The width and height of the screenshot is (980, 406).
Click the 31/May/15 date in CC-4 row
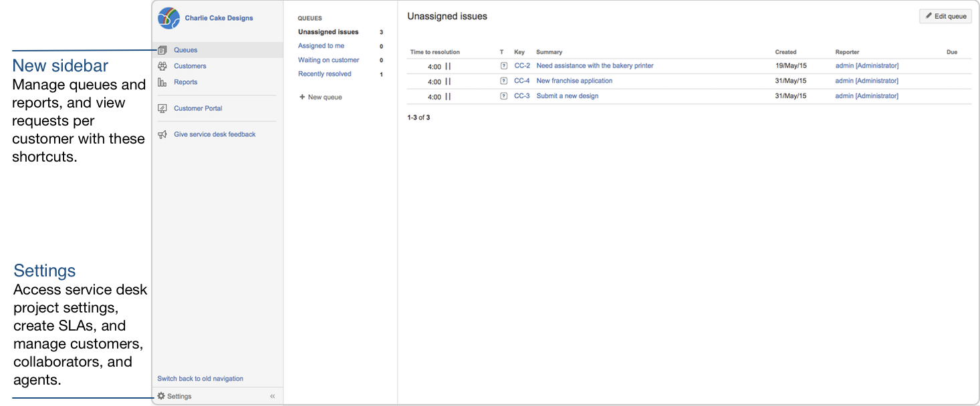pyautogui.click(x=791, y=81)
